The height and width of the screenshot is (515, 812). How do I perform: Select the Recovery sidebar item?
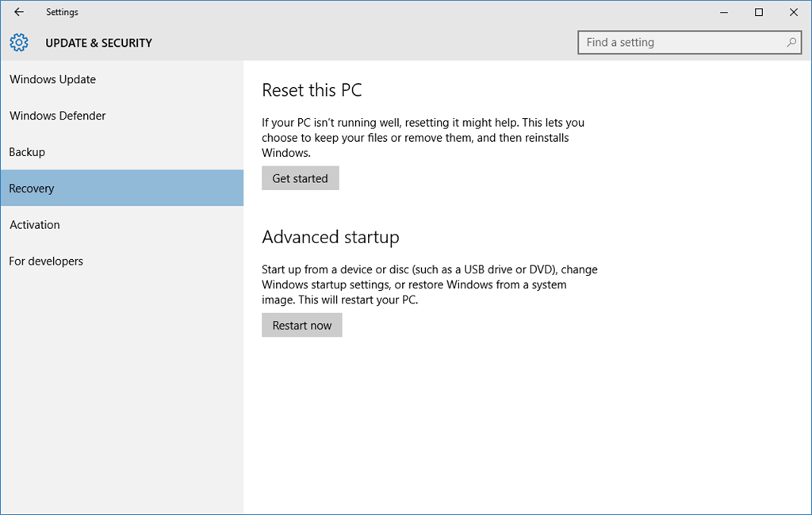click(x=121, y=188)
